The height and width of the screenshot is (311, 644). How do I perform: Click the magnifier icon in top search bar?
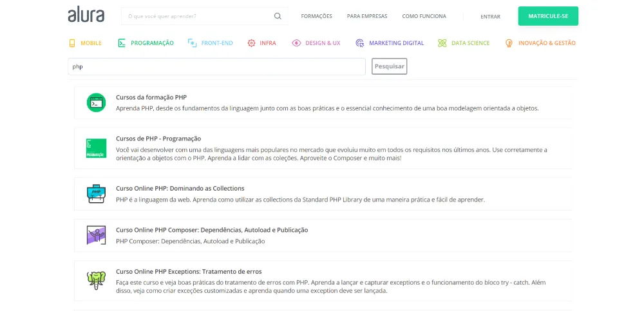(x=278, y=17)
